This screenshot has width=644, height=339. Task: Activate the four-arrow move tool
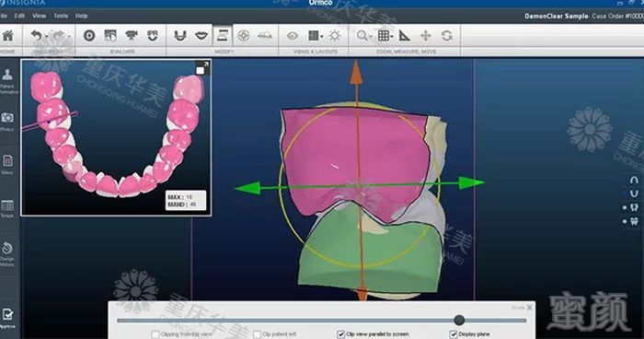[x=425, y=36]
